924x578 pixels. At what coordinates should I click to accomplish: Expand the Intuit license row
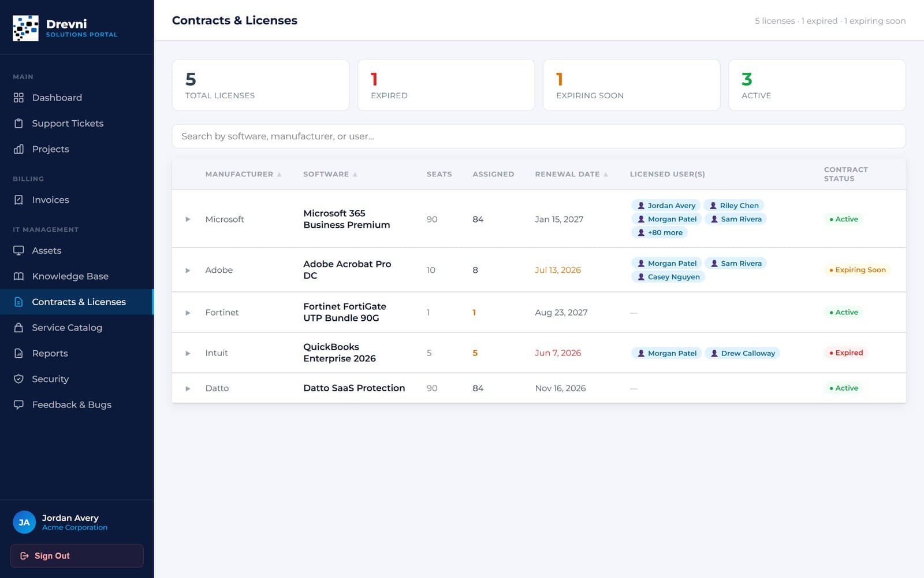pos(188,353)
